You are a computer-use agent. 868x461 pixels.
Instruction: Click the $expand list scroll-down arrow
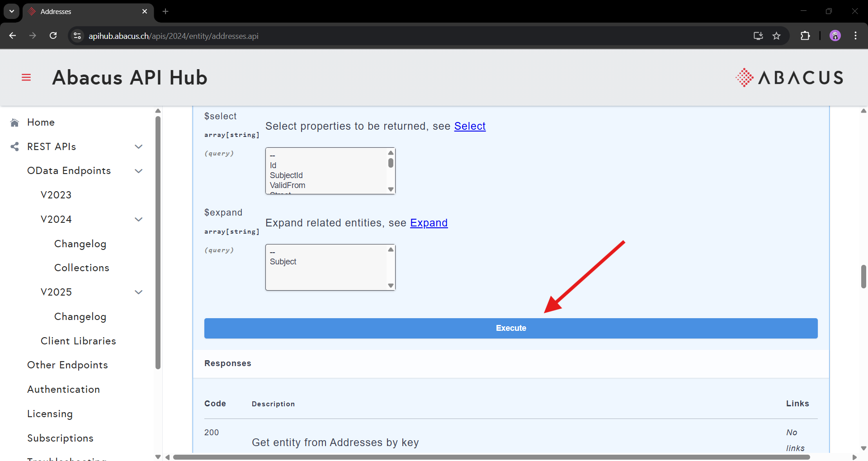[391, 286]
